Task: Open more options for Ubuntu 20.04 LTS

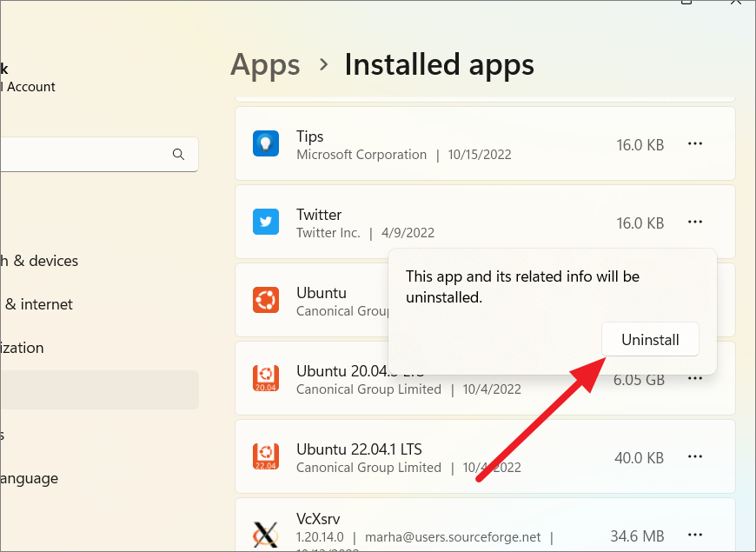Action: (695, 378)
